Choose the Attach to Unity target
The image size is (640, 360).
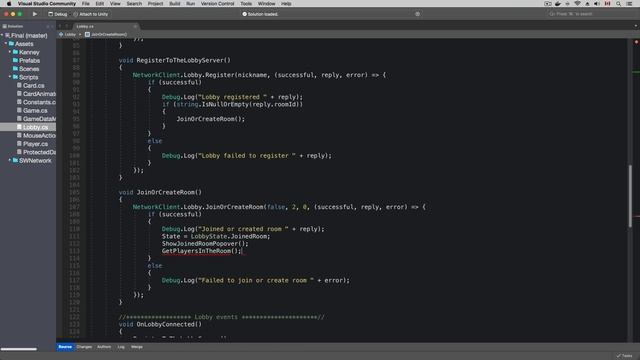(91, 14)
